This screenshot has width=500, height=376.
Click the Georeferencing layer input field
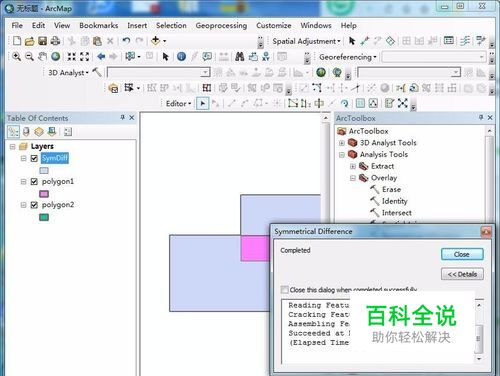click(434, 57)
